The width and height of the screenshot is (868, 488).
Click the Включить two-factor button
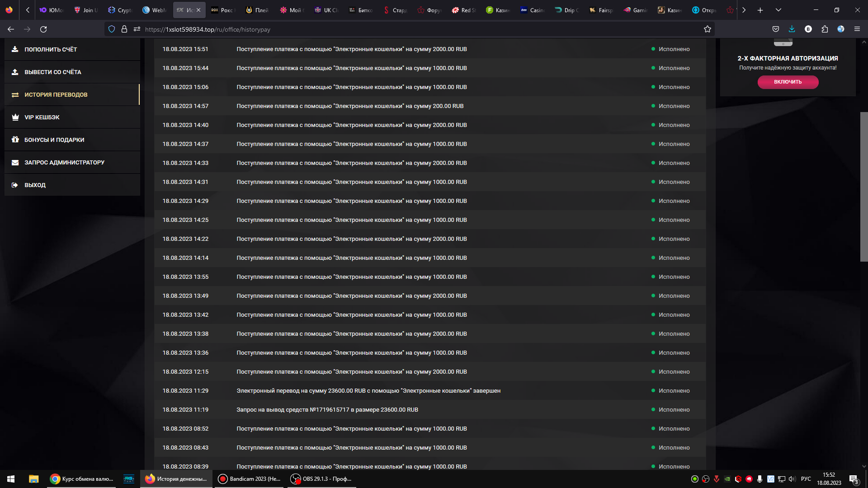point(788,82)
